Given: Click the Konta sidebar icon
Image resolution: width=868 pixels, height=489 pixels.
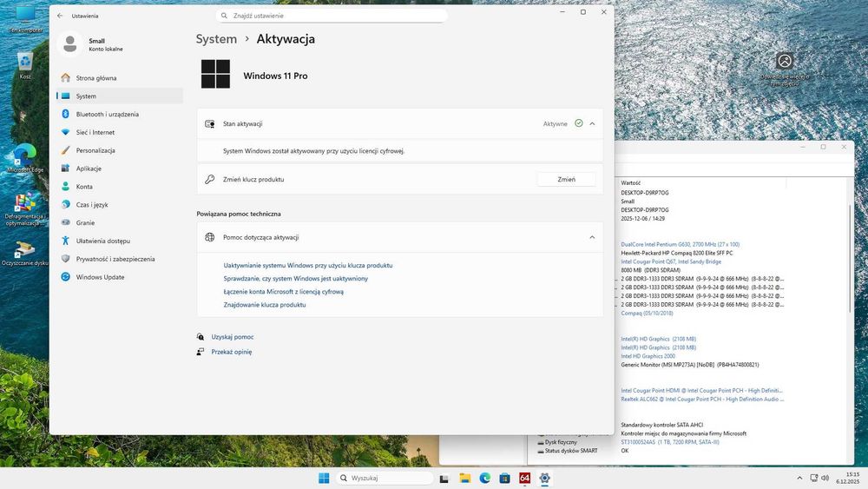Looking at the screenshot, I should [x=65, y=187].
